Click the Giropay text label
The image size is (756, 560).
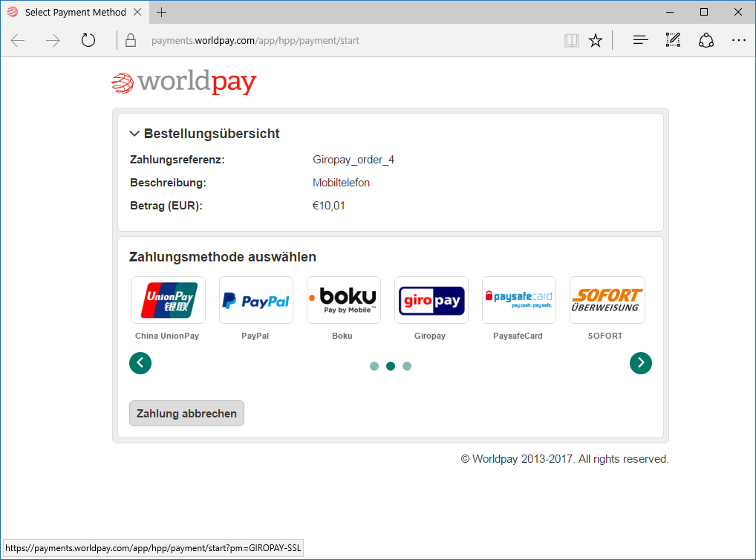(429, 336)
